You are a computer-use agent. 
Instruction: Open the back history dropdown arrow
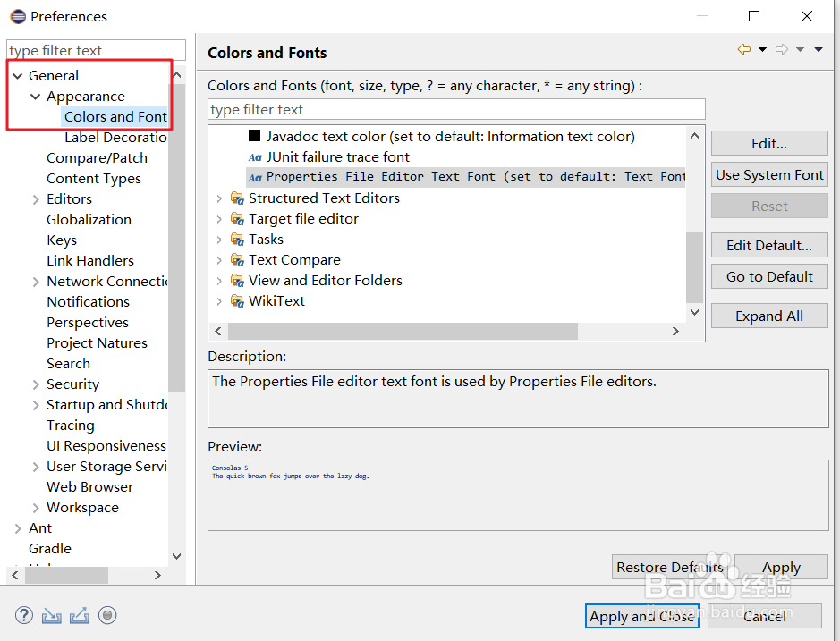click(762, 50)
